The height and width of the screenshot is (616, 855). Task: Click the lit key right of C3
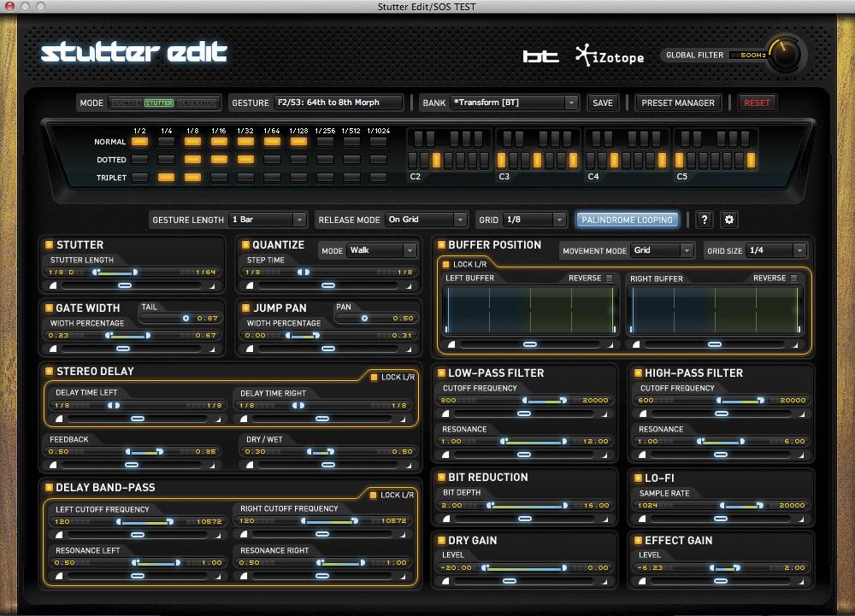[x=537, y=160]
